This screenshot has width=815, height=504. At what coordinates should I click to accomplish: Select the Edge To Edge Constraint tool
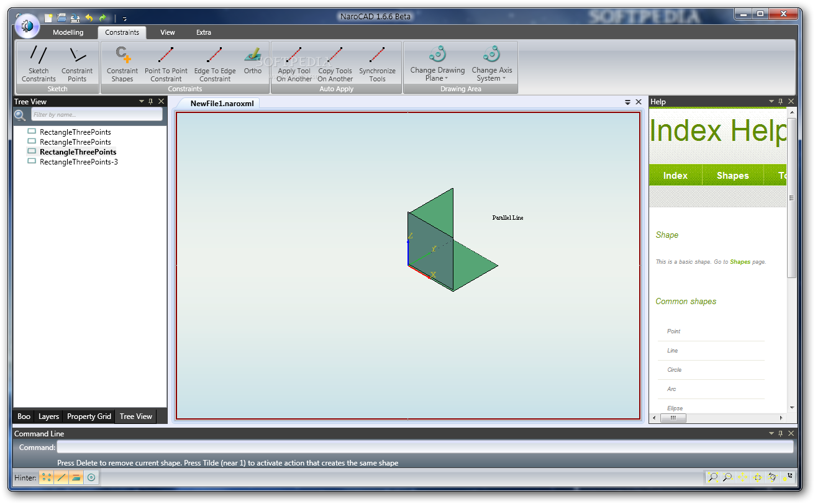coord(215,64)
